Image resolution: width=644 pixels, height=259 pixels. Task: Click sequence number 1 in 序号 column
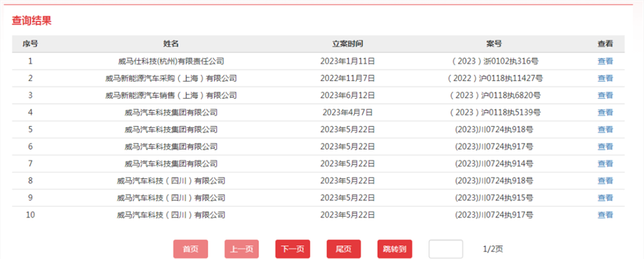(x=30, y=61)
